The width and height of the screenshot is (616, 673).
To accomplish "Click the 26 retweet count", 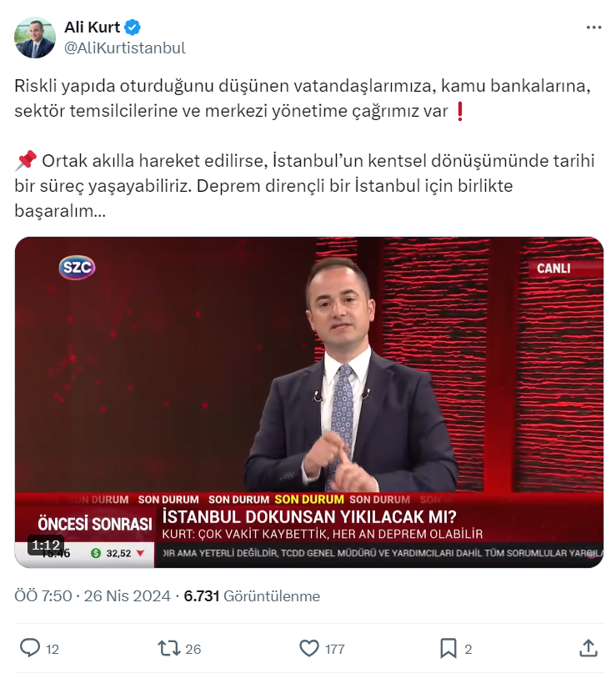I will 193,649.
